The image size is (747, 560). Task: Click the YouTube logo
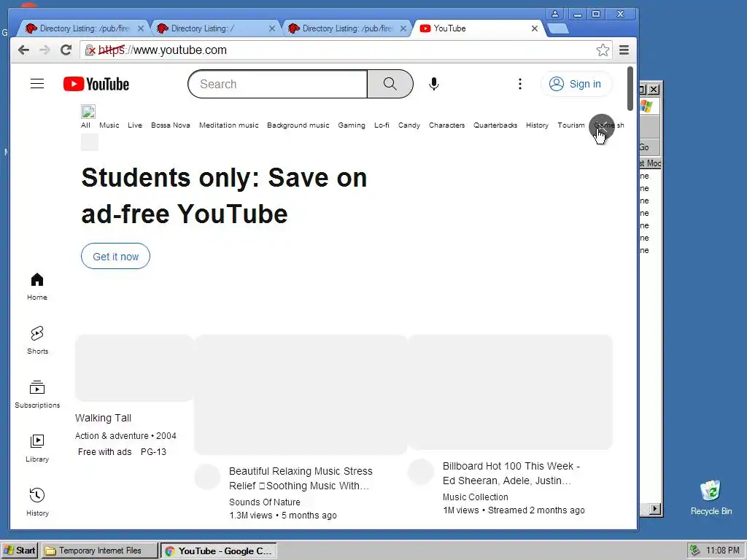(96, 84)
